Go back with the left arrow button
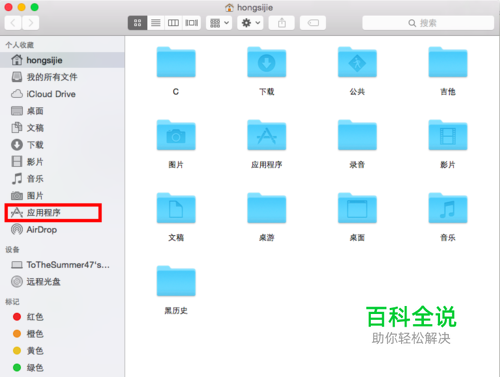 coord(13,23)
